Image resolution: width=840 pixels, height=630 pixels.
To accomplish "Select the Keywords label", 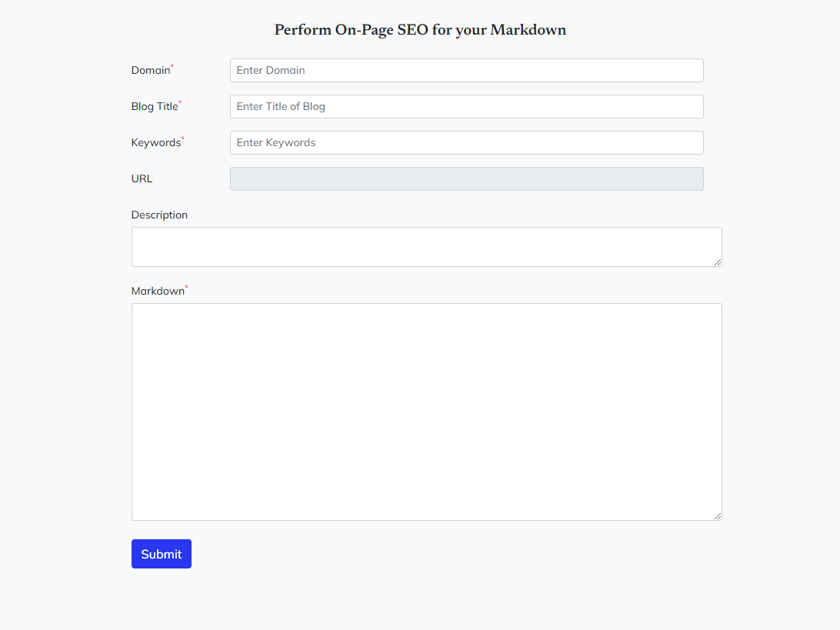I will click(x=156, y=143).
